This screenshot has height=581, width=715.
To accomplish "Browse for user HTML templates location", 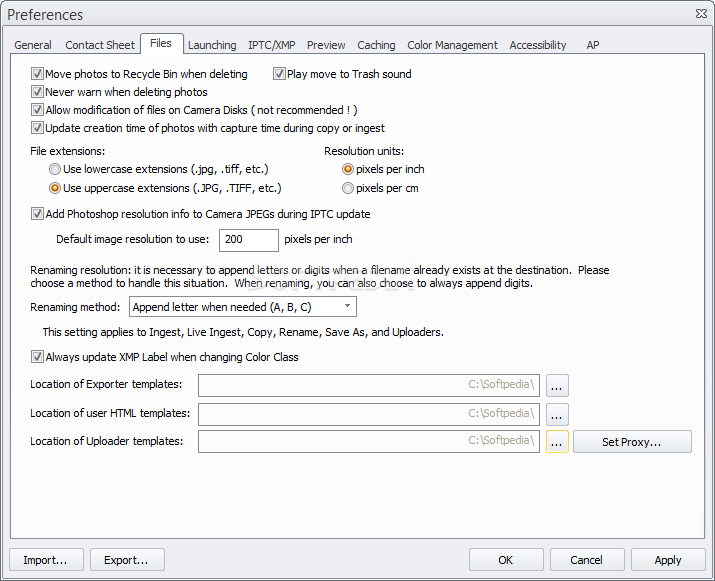I will point(557,414).
